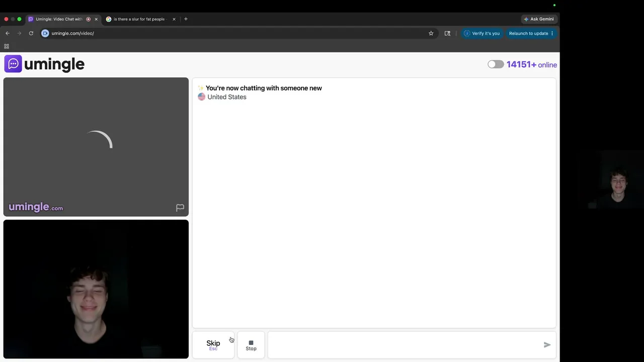Screen dimensions: 644x362
Task: Send the chat message with the arrow icon
Action: [547, 345]
